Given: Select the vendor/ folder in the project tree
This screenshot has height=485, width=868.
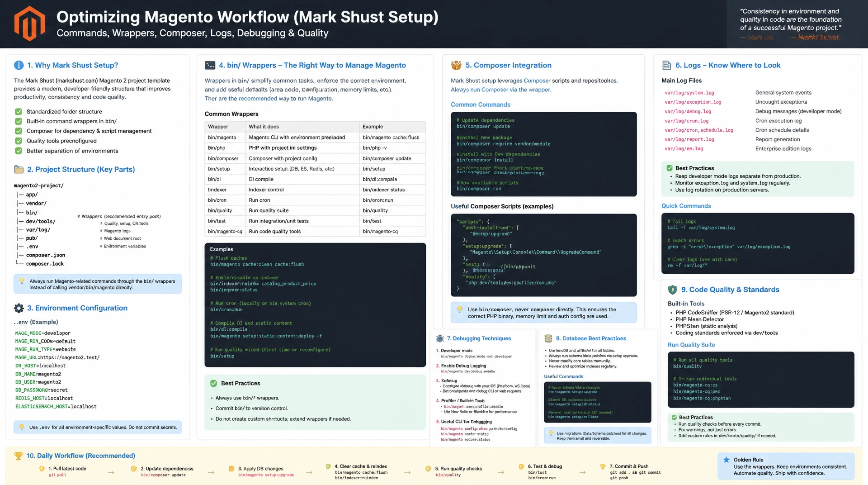Looking at the screenshot, I should click(x=36, y=204).
